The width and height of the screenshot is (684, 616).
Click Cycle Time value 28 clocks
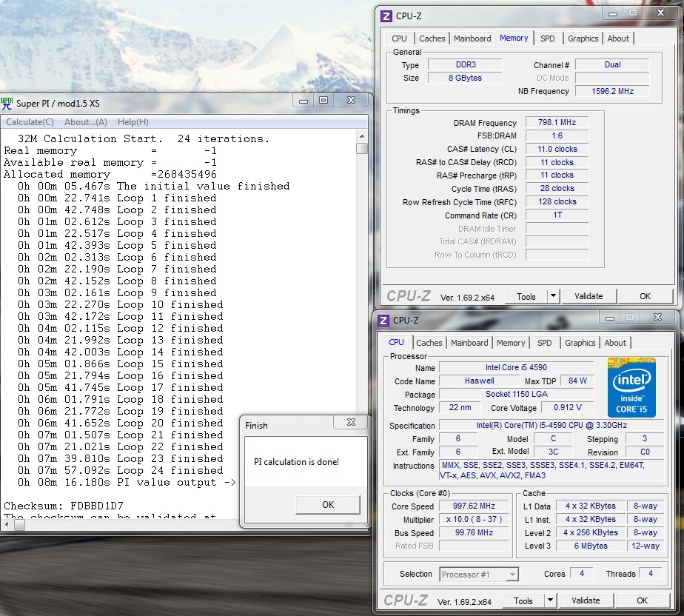[x=557, y=189]
